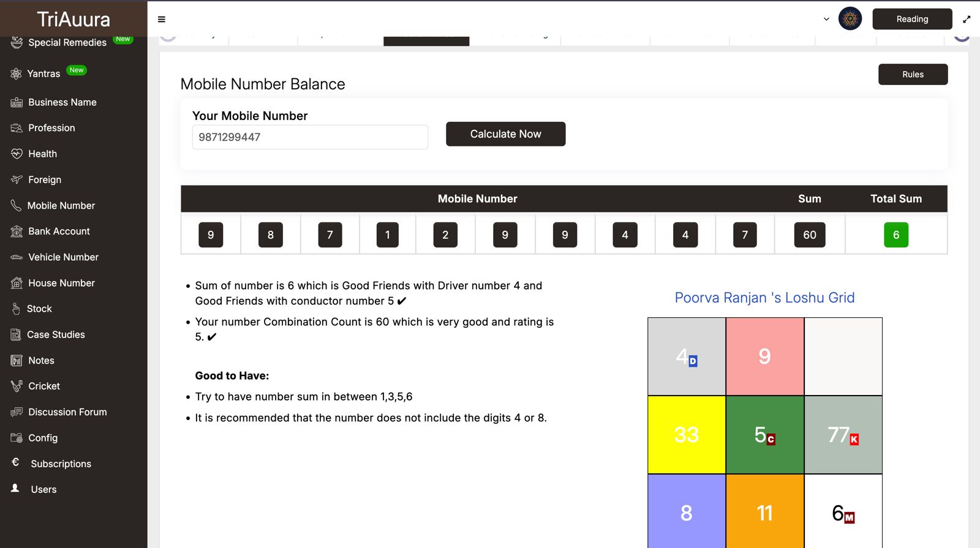Click the Mobile Number phone icon

click(x=16, y=206)
